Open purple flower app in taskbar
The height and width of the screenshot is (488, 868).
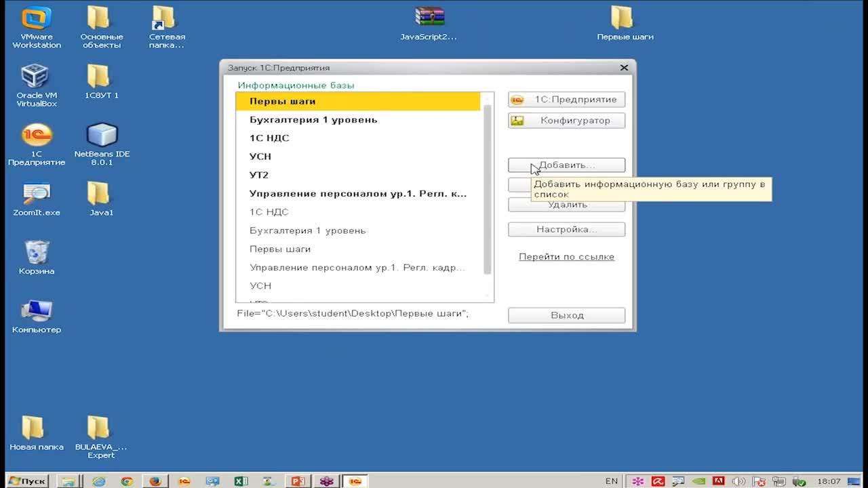tap(327, 481)
